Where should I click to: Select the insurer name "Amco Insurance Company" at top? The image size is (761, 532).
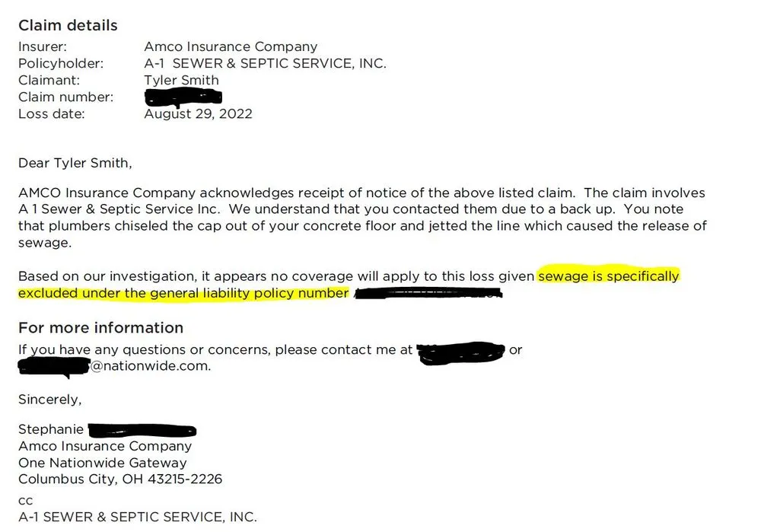231,47
